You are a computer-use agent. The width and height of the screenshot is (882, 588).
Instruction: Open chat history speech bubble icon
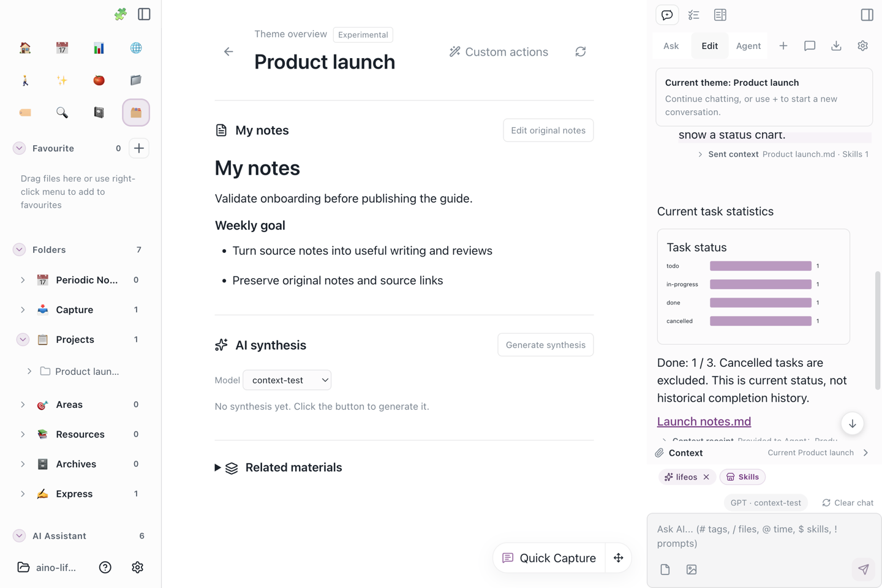pos(810,46)
